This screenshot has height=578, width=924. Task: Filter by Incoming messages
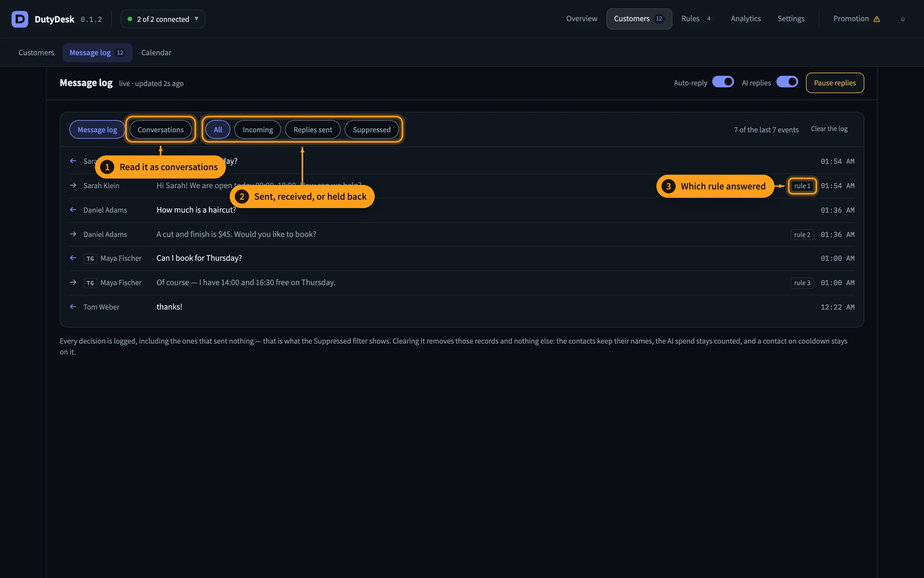258,130
